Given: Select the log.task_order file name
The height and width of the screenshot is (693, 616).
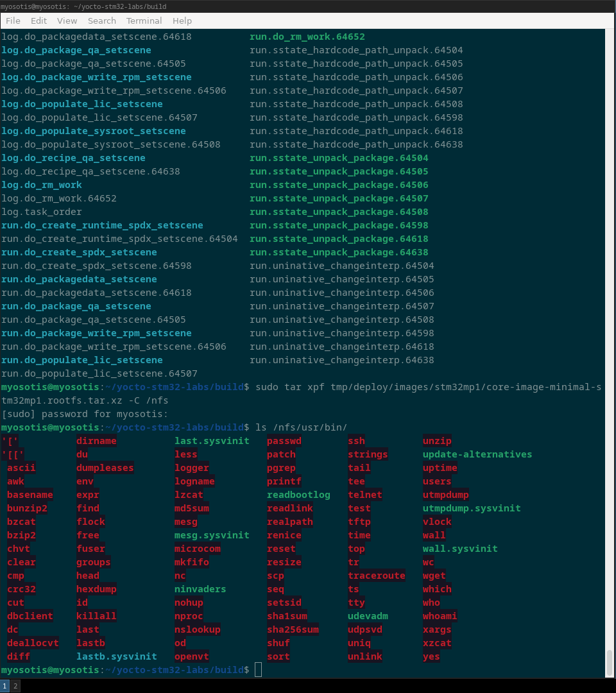Looking at the screenshot, I should click(x=42, y=212).
